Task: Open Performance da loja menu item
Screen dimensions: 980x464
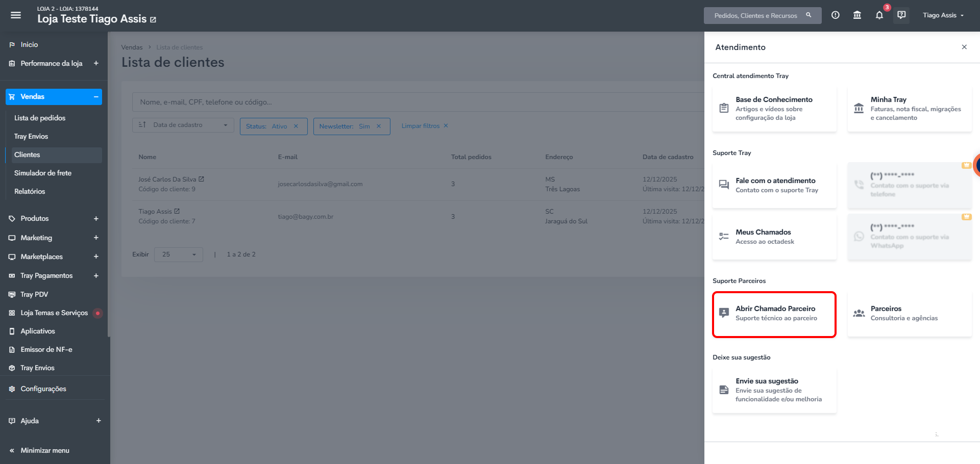Action: (51, 63)
